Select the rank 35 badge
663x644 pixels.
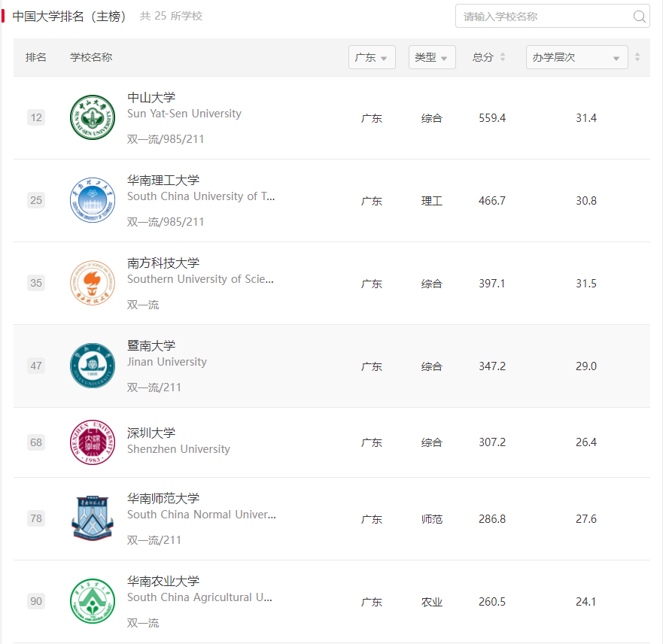pyautogui.click(x=36, y=283)
